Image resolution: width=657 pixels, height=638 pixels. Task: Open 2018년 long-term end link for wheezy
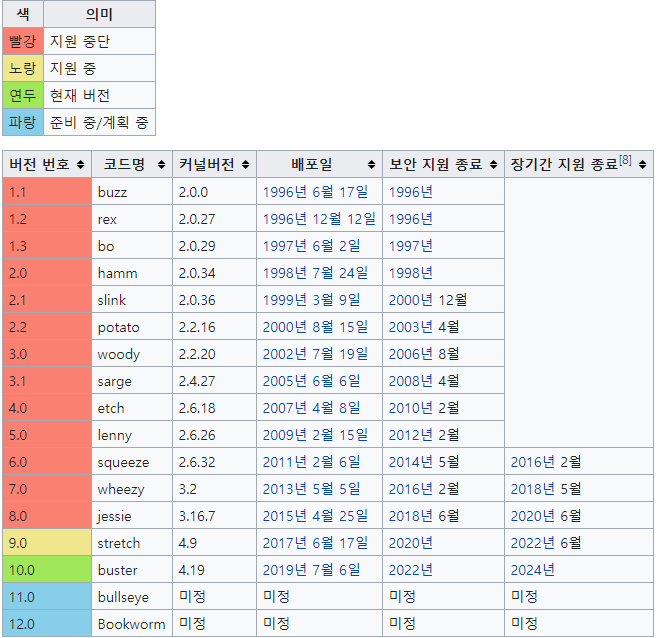click(x=533, y=489)
